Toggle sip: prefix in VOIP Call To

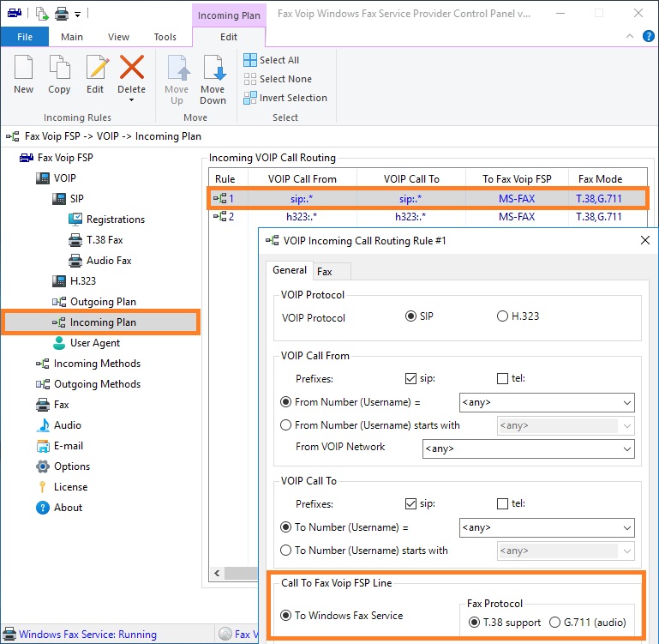coord(410,503)
